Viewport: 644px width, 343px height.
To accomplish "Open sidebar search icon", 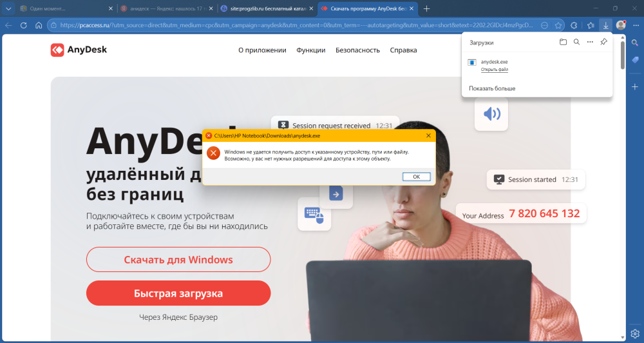I will click(635, 43).
